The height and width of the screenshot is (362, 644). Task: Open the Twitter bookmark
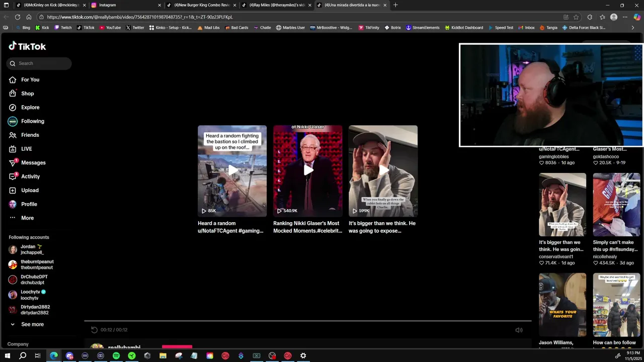coord(135,28)
